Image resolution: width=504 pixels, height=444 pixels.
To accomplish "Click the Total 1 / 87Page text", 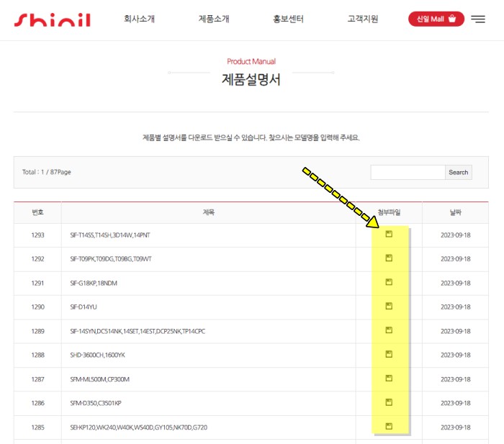I will click(x=47, y=172).
